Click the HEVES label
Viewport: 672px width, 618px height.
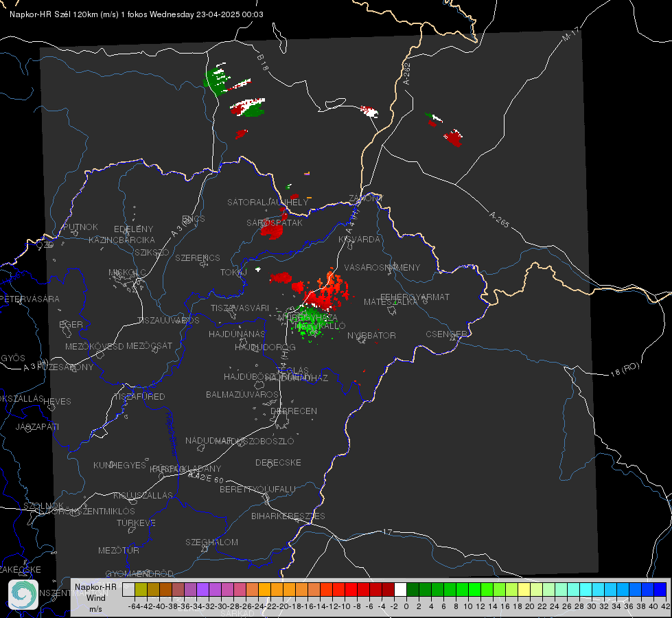(x=57, y=402)
